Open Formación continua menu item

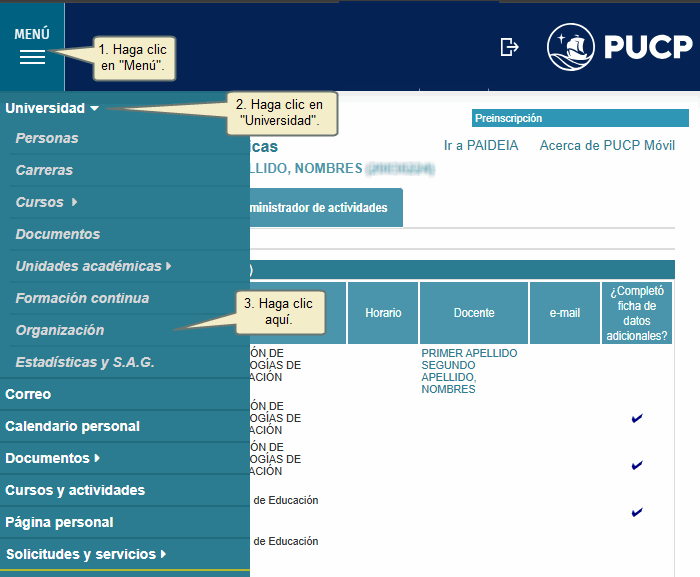(82, 298)
